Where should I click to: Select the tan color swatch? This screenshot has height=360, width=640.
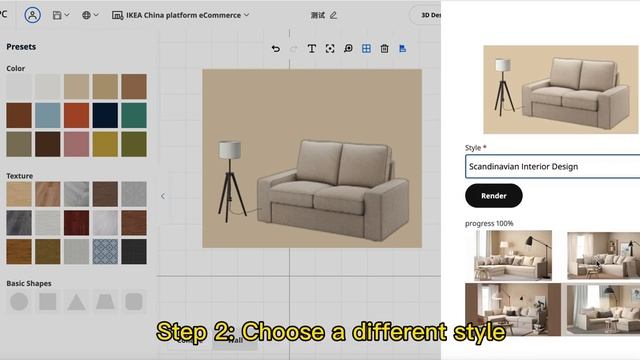click(105, 87)
